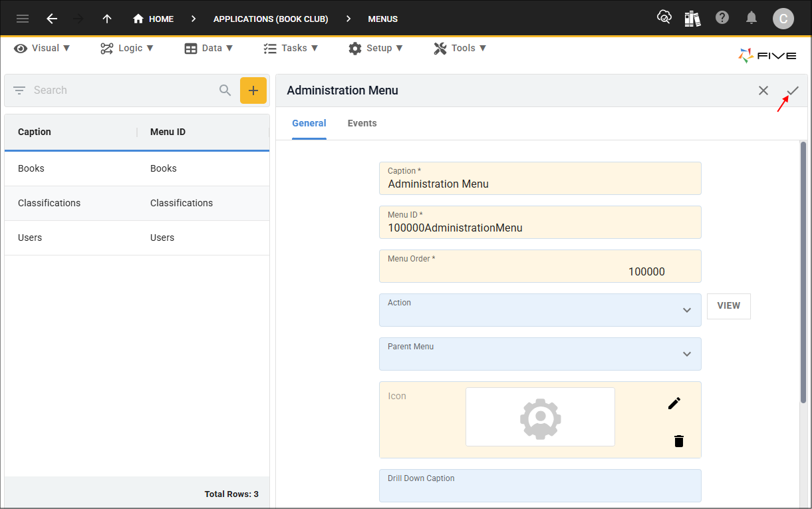The image size is (812, 509).
Task: Edit the Menu Order field
Action: click(x=540, y=266)
